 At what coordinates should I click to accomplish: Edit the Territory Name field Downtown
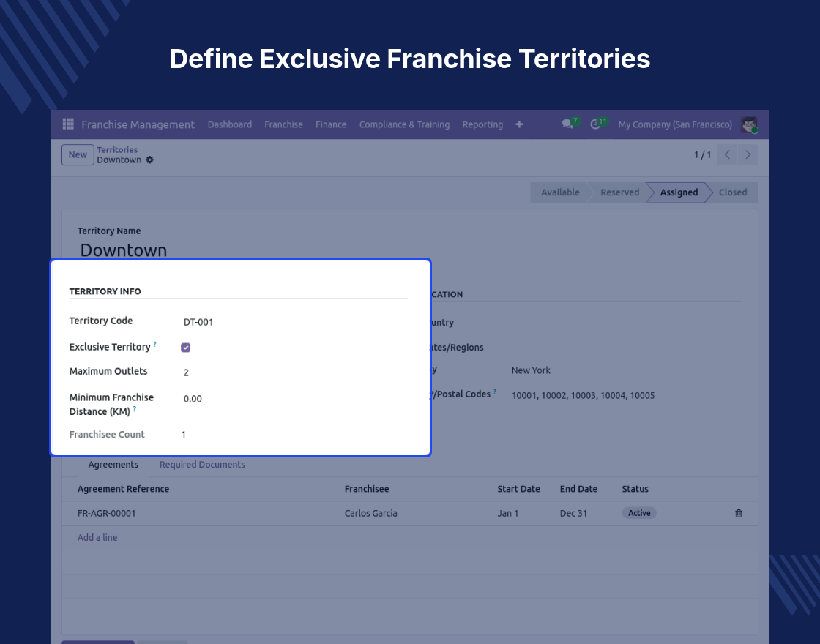124,250
